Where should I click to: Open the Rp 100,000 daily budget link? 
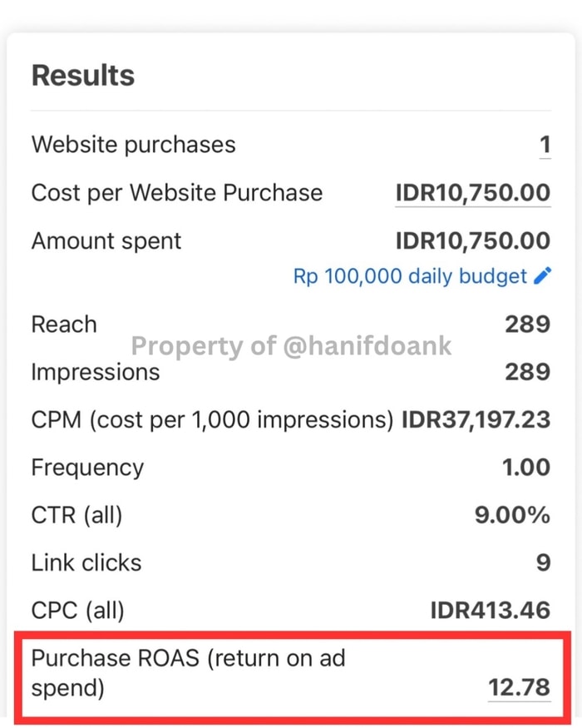pyautogui.click(x=410, y=276)
